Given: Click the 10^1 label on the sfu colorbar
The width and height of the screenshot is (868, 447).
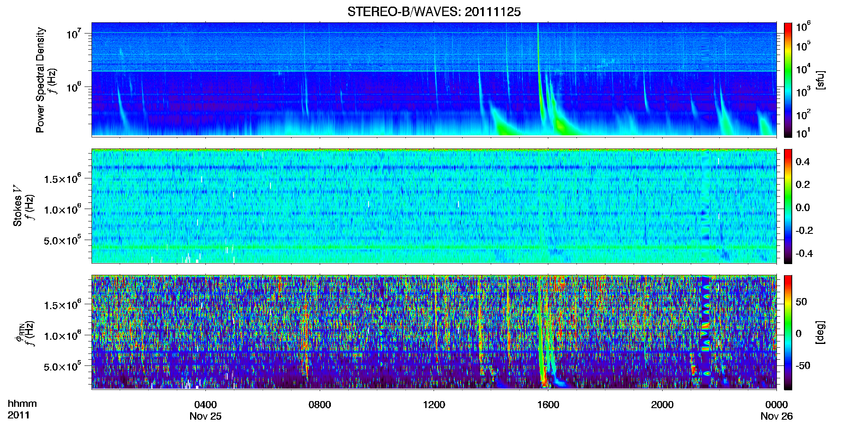Looking at the screenshot, I should point(803,133).
